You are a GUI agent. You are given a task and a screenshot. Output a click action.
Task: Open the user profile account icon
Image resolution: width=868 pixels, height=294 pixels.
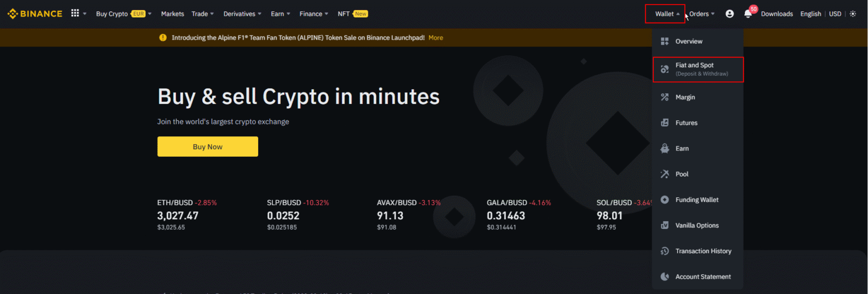pyautogui.click(x=730, y=14)
